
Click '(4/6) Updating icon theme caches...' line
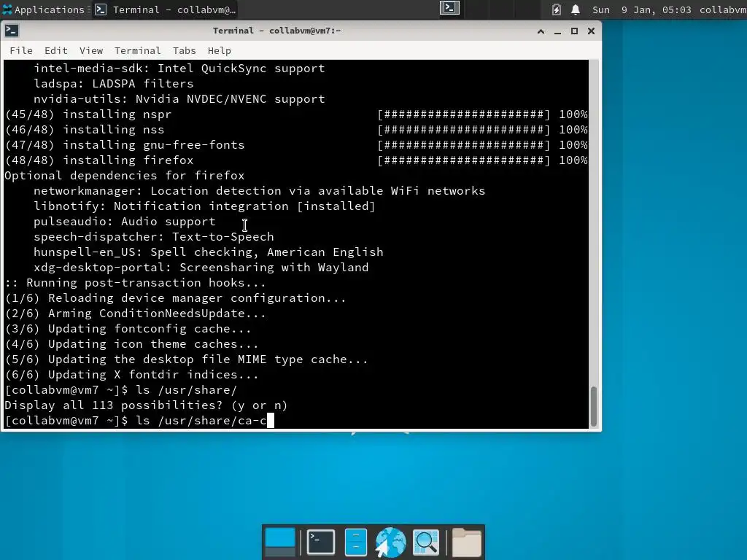132,344
